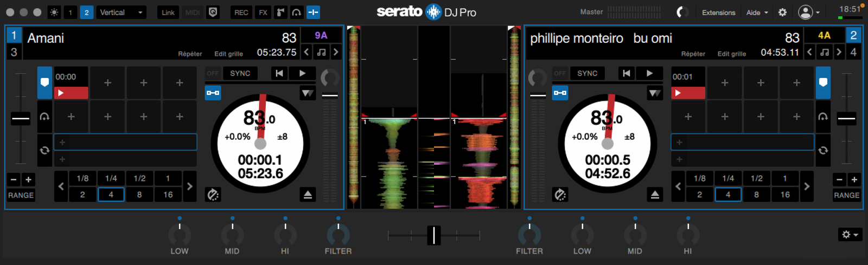Toggle the headphone cue icon on deck 1
This screenshot has width=868, height=265.
click(x=44, y=117)
